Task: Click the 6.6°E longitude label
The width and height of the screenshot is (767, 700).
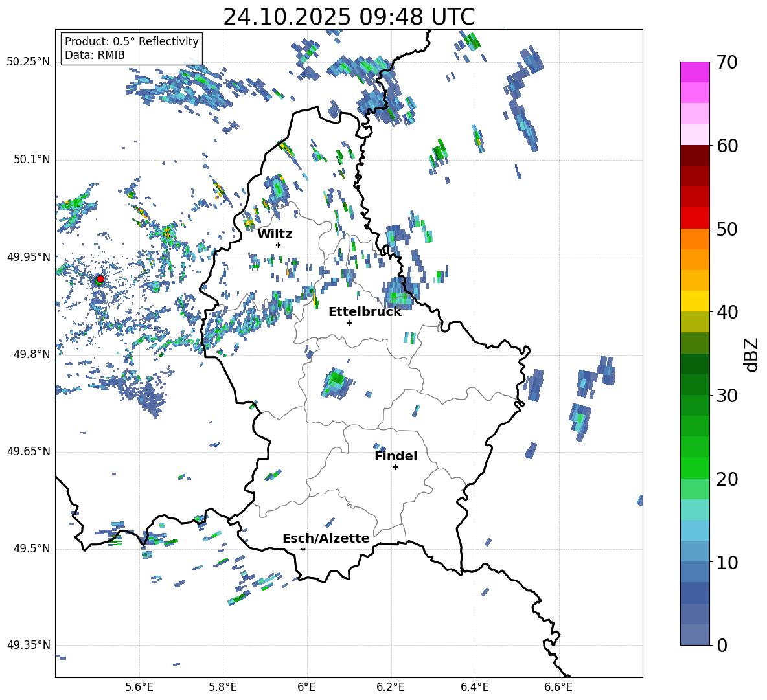Action: pyautogui.click(x=558, y=687)
